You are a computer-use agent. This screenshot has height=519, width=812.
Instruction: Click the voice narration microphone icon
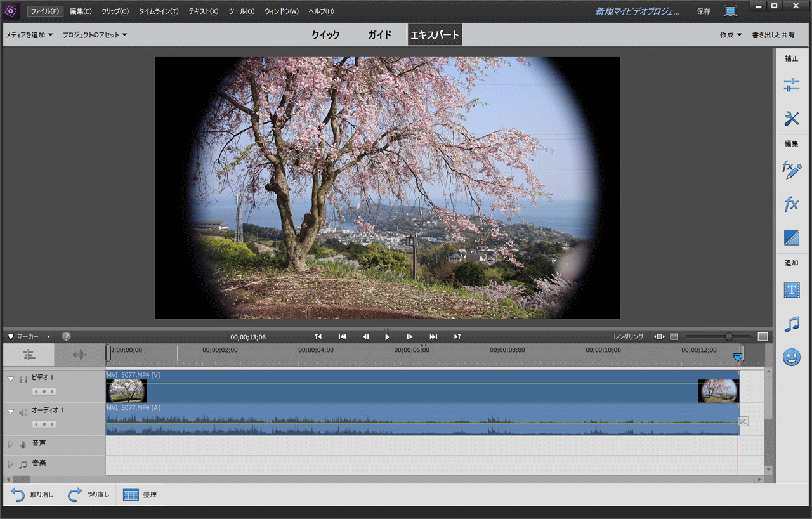point(23,445)
